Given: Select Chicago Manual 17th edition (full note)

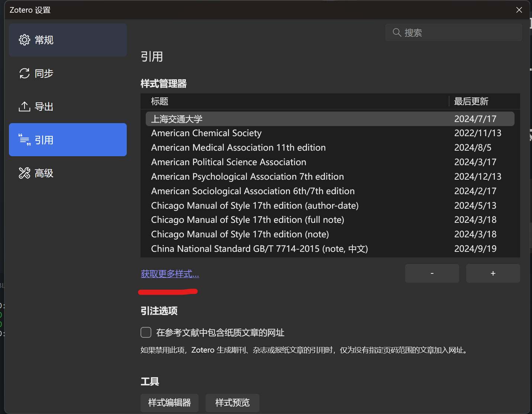Looking at the screenshot, I should click(248, 220).
